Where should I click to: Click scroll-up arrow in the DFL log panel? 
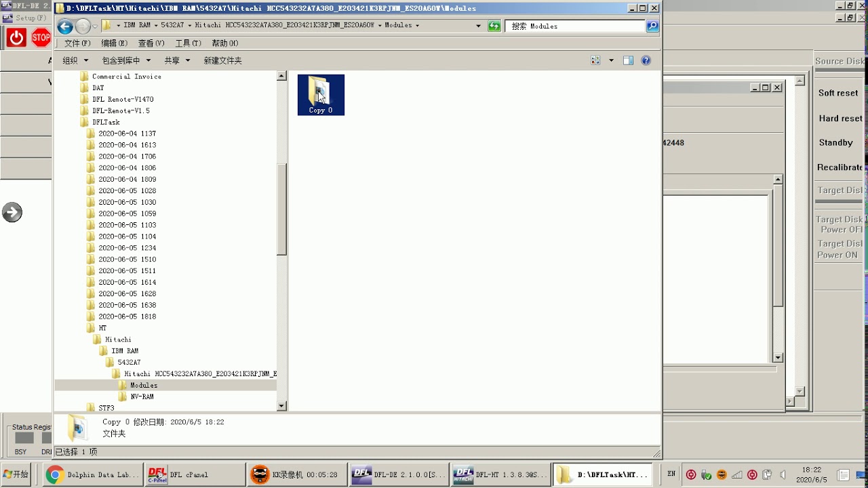click(778, 180)
